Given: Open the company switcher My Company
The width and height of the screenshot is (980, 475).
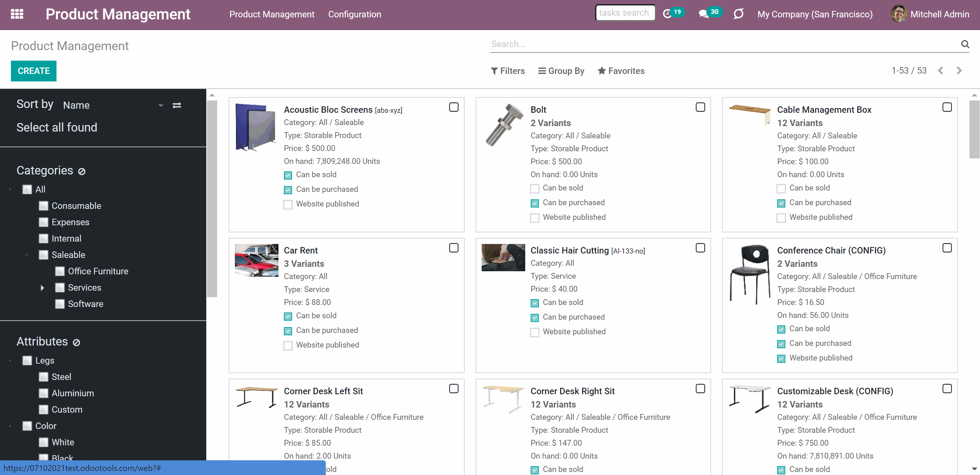Looking at the screenshot, I should (x=815, y=14).
